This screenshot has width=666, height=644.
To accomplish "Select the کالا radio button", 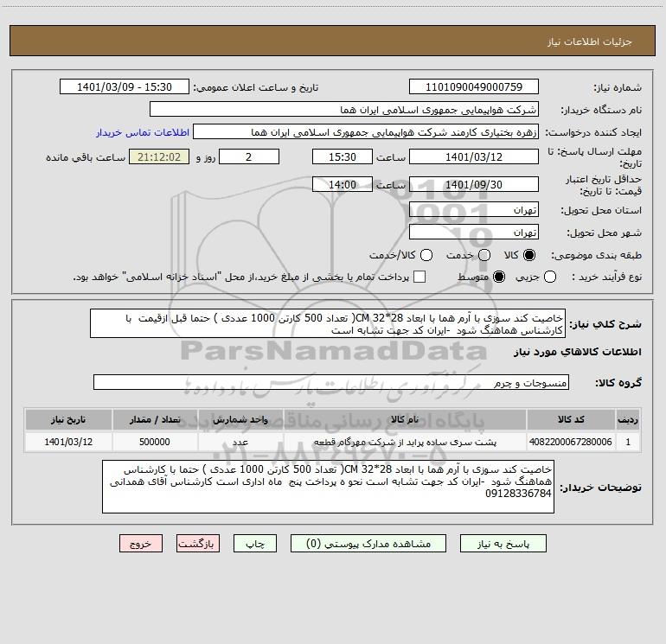I will pyautogui.click(x=529, y=255).
